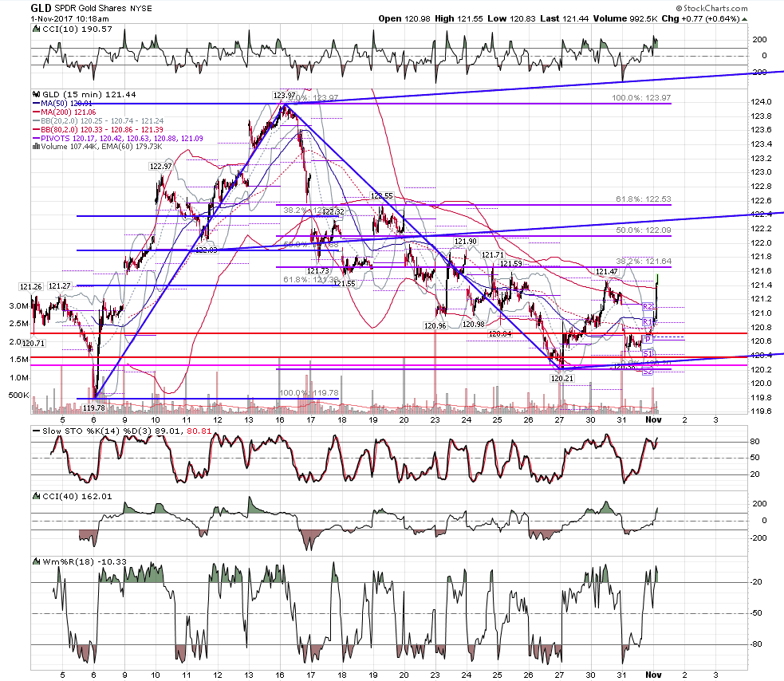Image resolution: width=784 pixels, height=681 pixels.
Task: Click the MA(50) blue legend line
Action: click(36, 104)
